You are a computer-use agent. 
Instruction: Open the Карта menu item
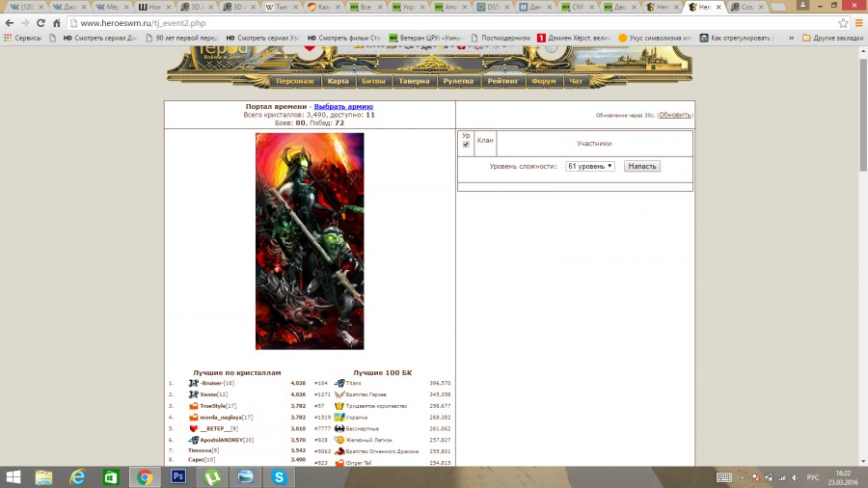coord(338,82)
